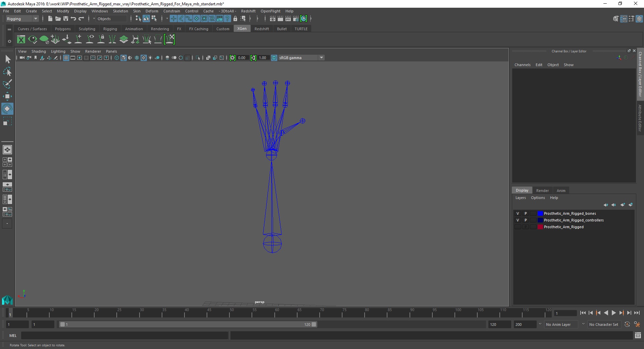Toggle selection lock padlock icon

click(235, 19)
